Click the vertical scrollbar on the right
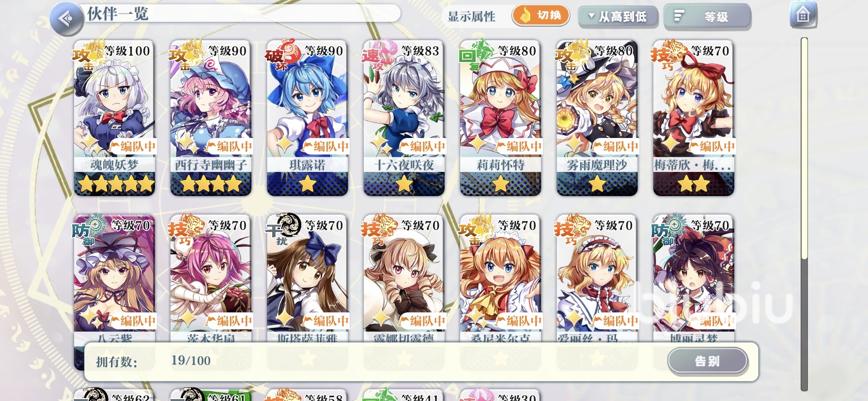 click(x=804, y=213)
